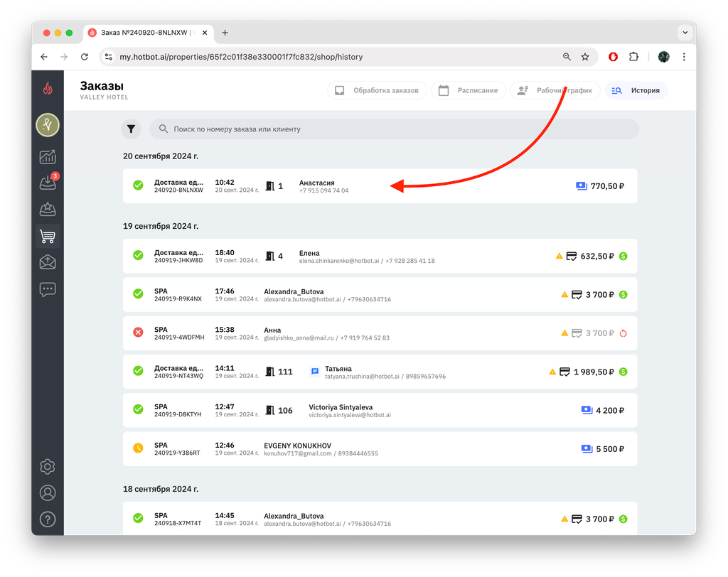The height and width of the screenshot is (577, 728).
Task: Click cash icon beside 4 200 ₽
Action: pos(587,410)
